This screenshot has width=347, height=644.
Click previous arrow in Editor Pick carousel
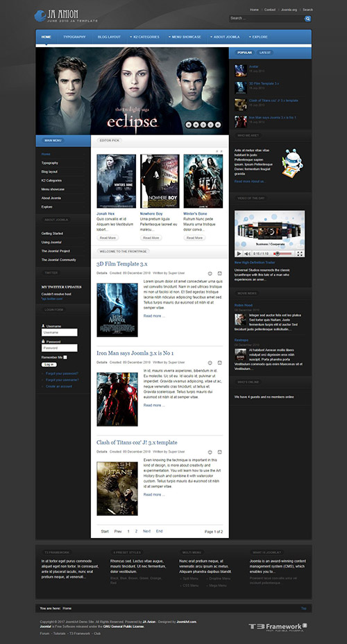tap(217, 152)
